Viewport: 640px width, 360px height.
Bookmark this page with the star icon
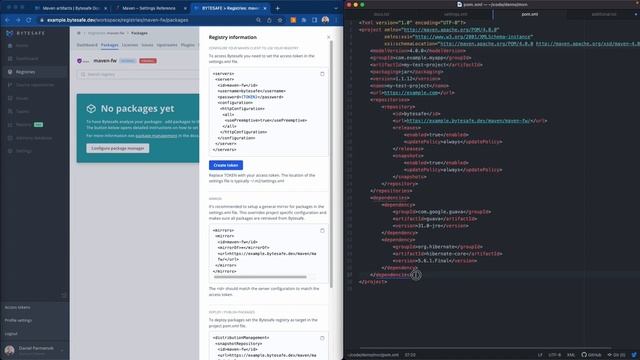[280, 20]
